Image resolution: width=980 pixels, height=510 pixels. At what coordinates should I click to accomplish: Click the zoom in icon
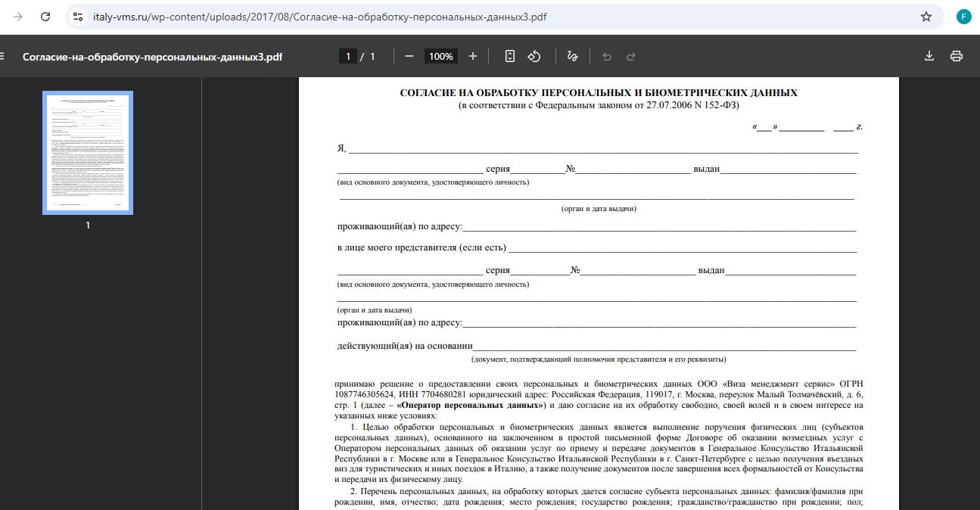tap(472, 55)
